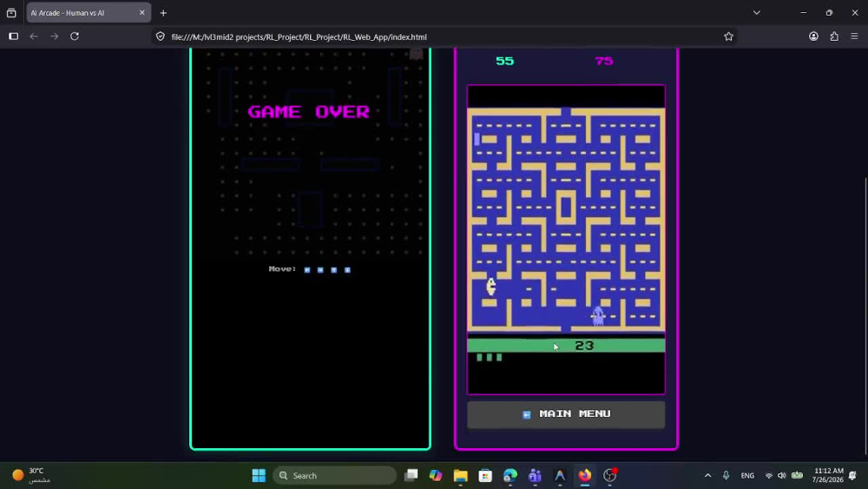This screenshot has height=489, width=868.
Task: Open the Firefox application menu
Action: 854,36
